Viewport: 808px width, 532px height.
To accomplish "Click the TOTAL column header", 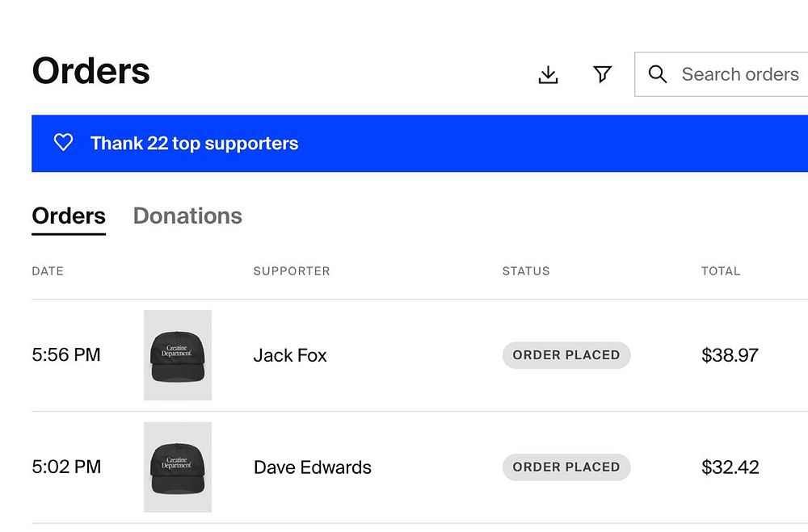I will pyautogui.click(x=721, y=271).
